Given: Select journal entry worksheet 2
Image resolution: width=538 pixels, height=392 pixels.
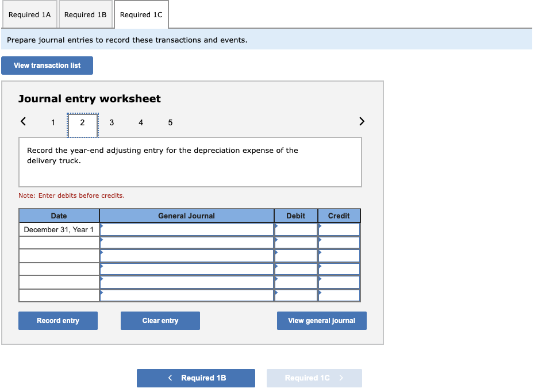Looking at the screenshot, I should [82, 125].
